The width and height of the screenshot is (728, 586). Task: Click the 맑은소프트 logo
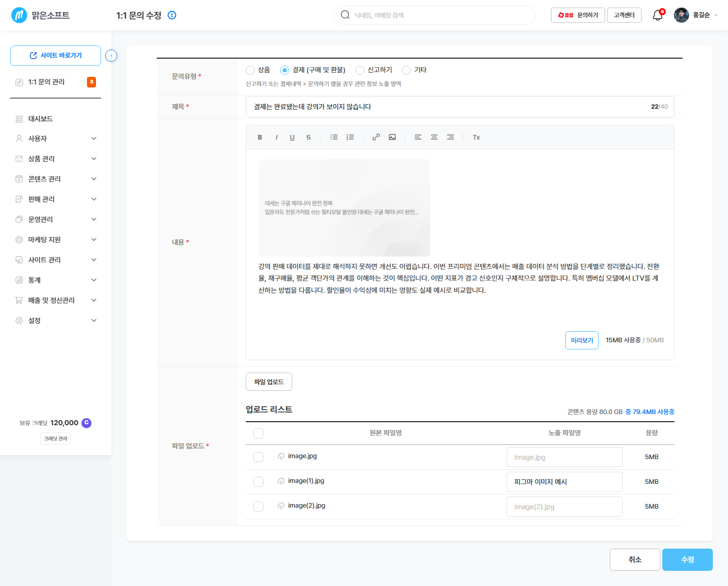coord(40,15)
